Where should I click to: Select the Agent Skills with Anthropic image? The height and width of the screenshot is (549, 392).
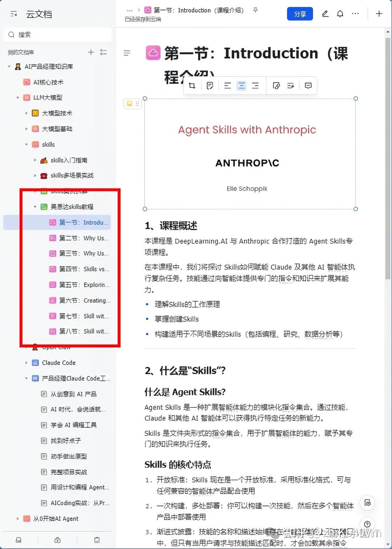pyautogui.click(x=250, y=154)
